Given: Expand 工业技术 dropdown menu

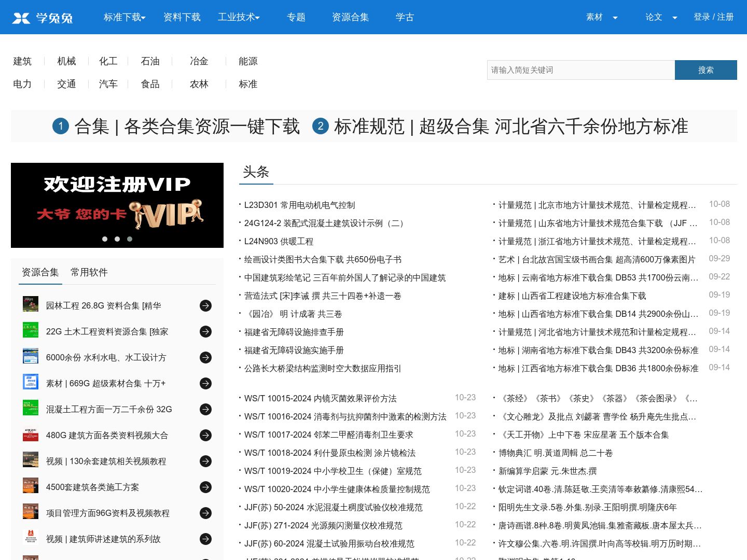Looking at the screenshot, I should pyautogui.click(x=239, y=17).
